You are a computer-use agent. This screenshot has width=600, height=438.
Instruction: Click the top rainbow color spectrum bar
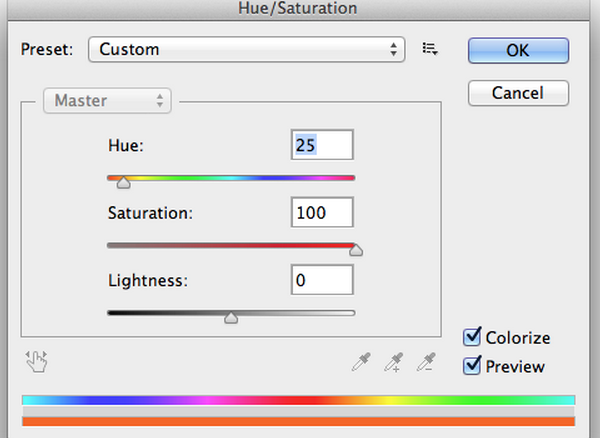[298, 400]
